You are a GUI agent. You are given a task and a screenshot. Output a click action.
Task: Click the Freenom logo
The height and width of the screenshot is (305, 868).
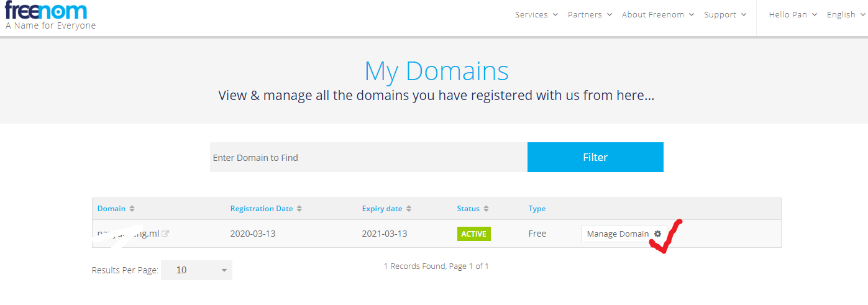pyautogui.click(x=46, y=11)
